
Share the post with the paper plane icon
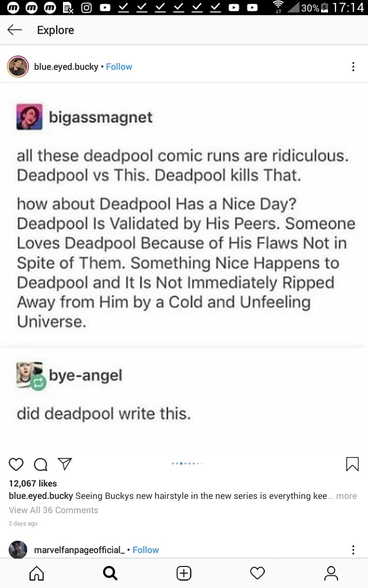point(65,464)
